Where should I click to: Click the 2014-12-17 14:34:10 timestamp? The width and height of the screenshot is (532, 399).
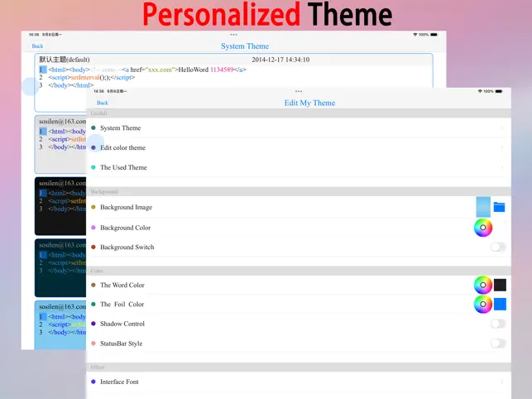pos(280,60)
